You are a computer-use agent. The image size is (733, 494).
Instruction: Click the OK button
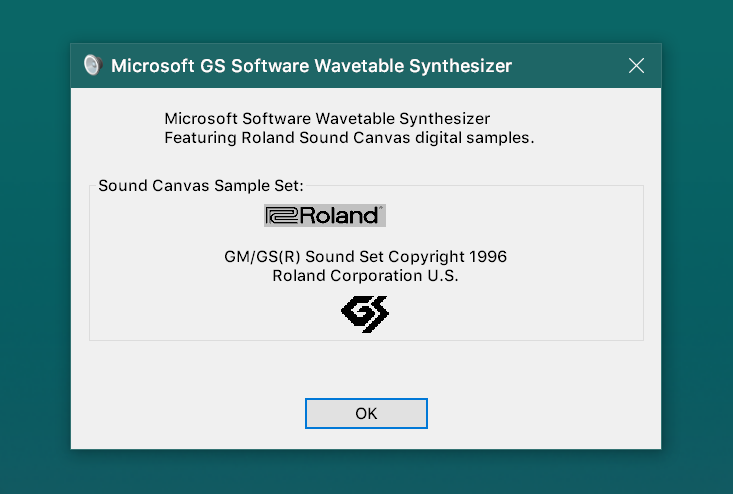(x=366, y=413)
